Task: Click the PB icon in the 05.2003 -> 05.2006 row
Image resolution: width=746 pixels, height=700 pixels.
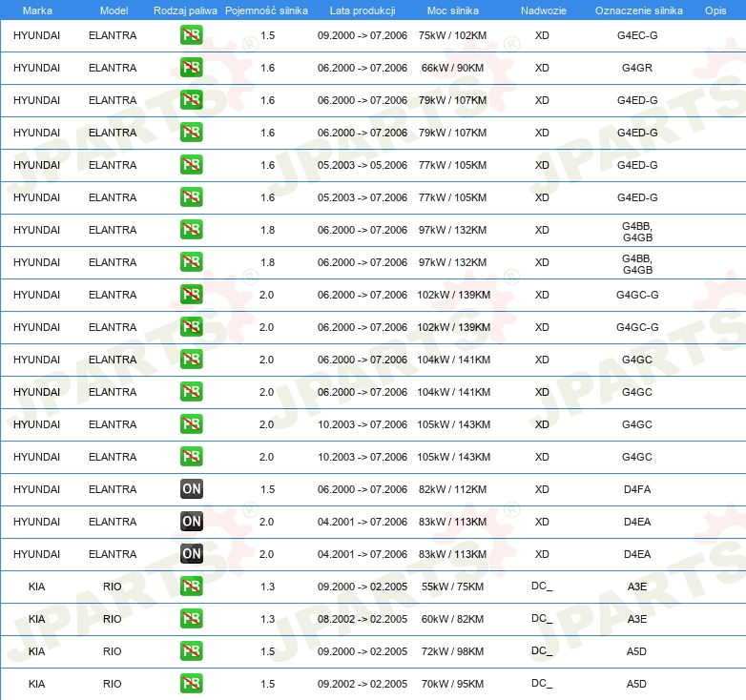Action: [191, 165]
